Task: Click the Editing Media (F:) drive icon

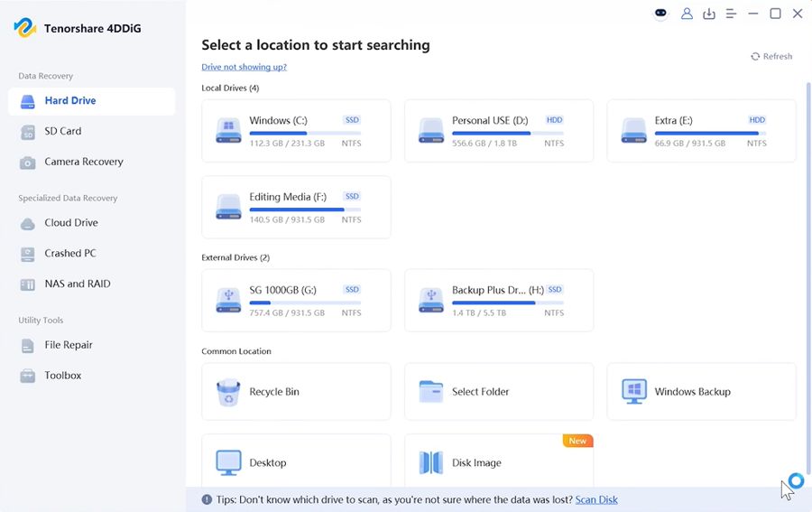Action: pos(228,208)
